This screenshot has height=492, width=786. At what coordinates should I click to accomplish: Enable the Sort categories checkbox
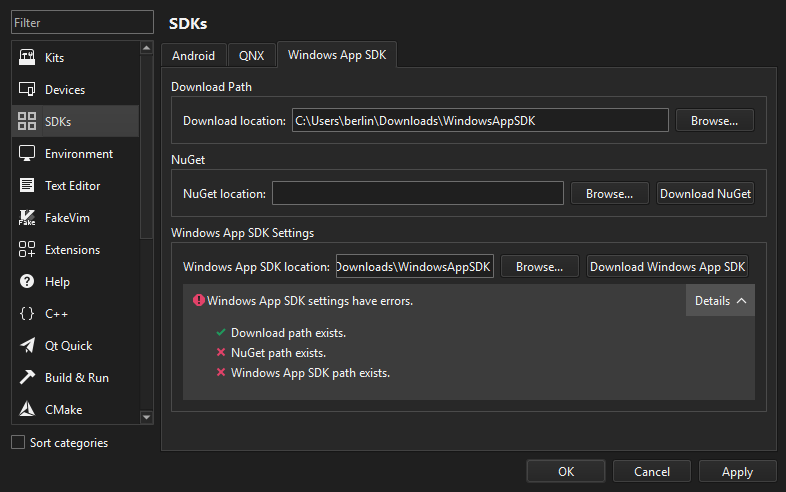[x=18, y=442]
